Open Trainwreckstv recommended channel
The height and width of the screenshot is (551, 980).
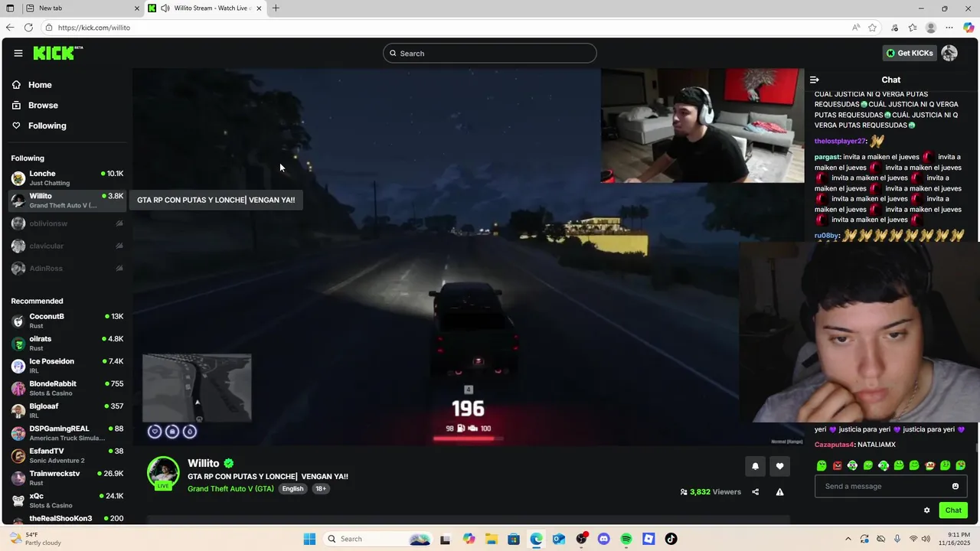67,478
